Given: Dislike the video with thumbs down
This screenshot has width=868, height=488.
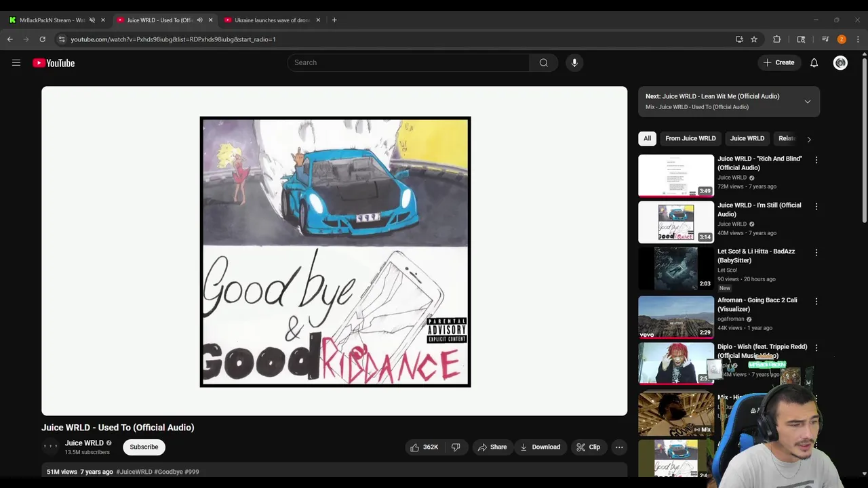Looking at the screenshot, I should pyautogui.click(x=456, y=447).
